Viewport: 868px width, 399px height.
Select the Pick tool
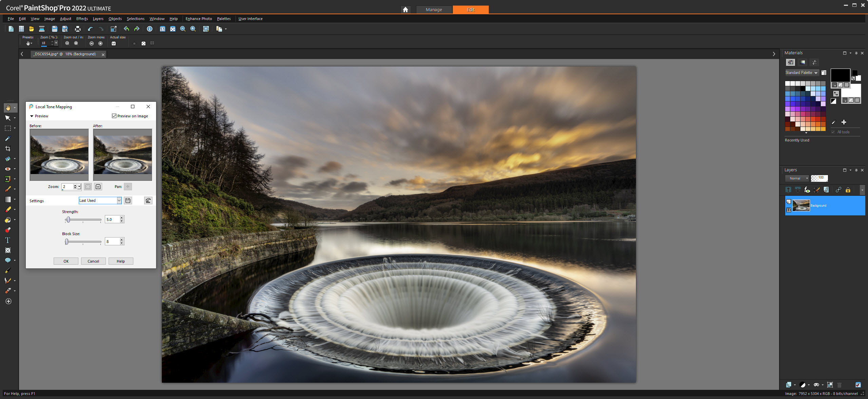[x=7, y=118]
